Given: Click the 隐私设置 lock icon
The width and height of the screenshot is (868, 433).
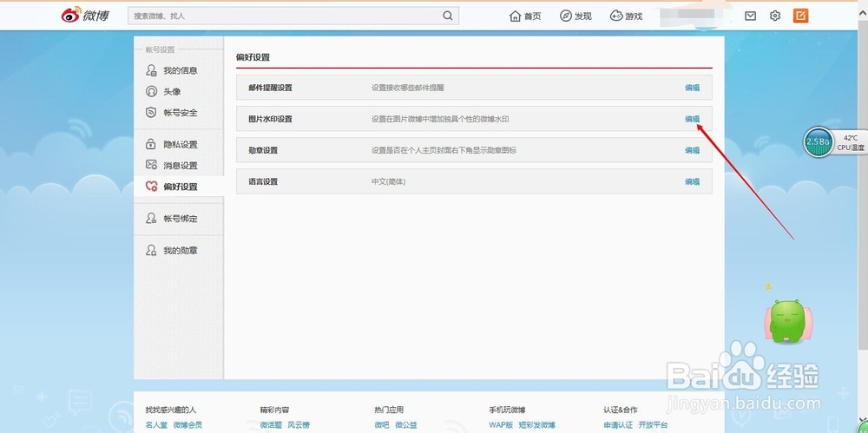Looking at the screenshot, I should pos(151,145).
